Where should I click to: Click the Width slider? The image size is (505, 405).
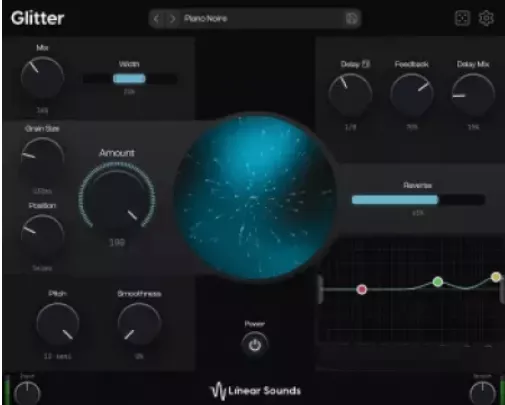pos(130,79)
